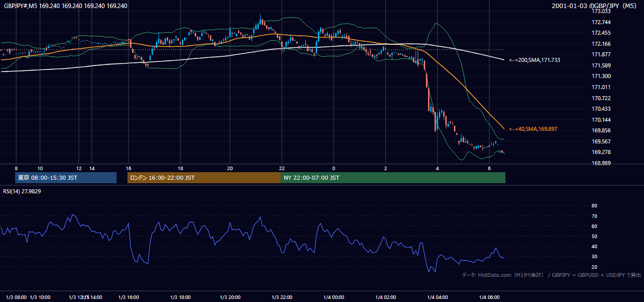Image resolution: width=644 pixels, height=302 pixels.
Task: Select price axis label 169.856
Action: click(x=600, y=130)
